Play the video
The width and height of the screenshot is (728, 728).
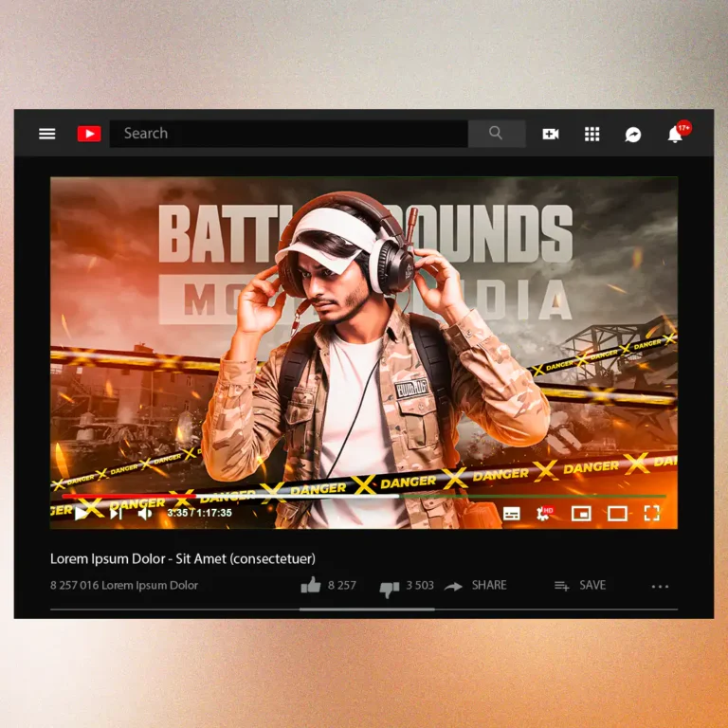[x=82, y=513]
